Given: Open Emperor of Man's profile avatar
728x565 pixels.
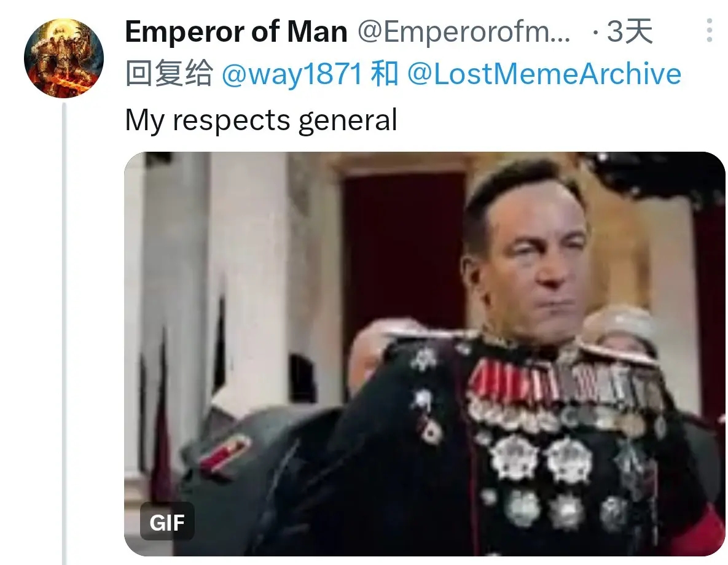Looking at the screenshot, I should (x=64, y=58).
